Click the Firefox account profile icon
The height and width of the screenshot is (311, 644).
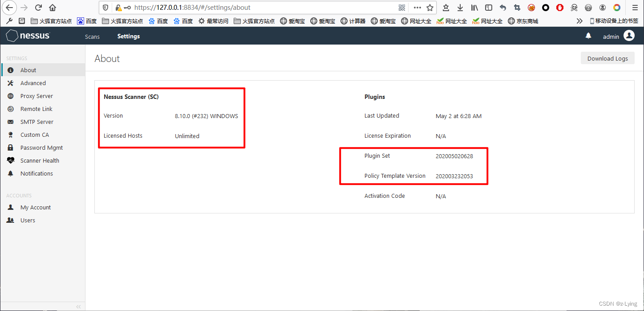click(x=603, y=8)
